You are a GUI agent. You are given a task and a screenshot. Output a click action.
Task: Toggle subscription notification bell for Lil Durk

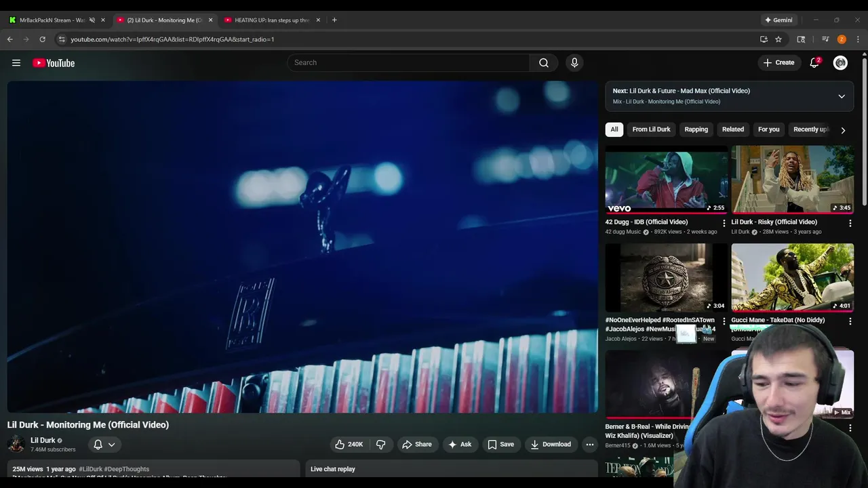click(104, 445)
